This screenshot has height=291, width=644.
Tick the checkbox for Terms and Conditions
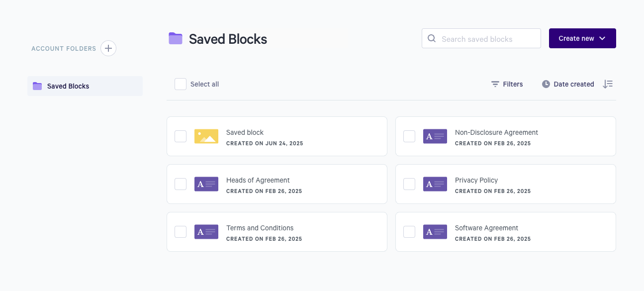point(181,232)
